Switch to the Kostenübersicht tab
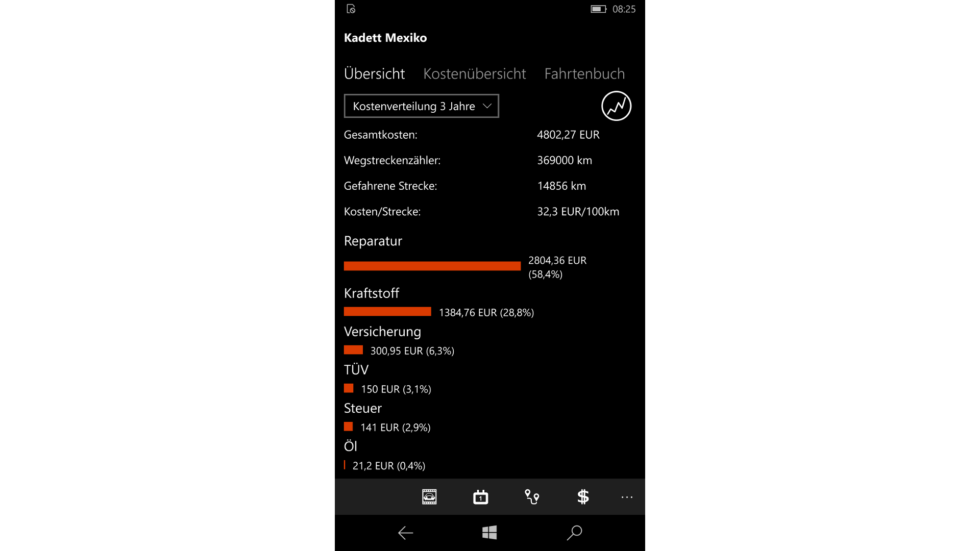The height and width of the screenshot is (551, 980). (x=474, y=74)
